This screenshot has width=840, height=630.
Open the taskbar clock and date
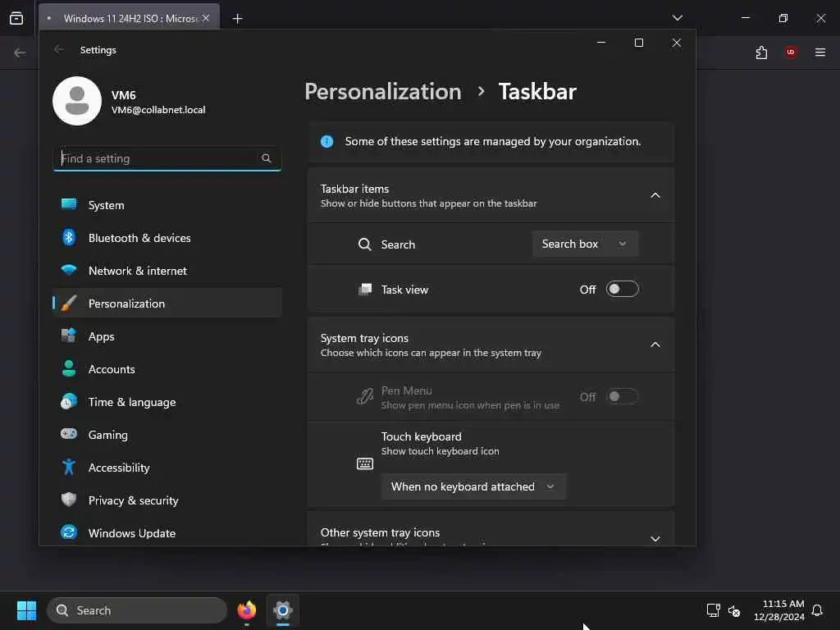[x=779, y=610]
